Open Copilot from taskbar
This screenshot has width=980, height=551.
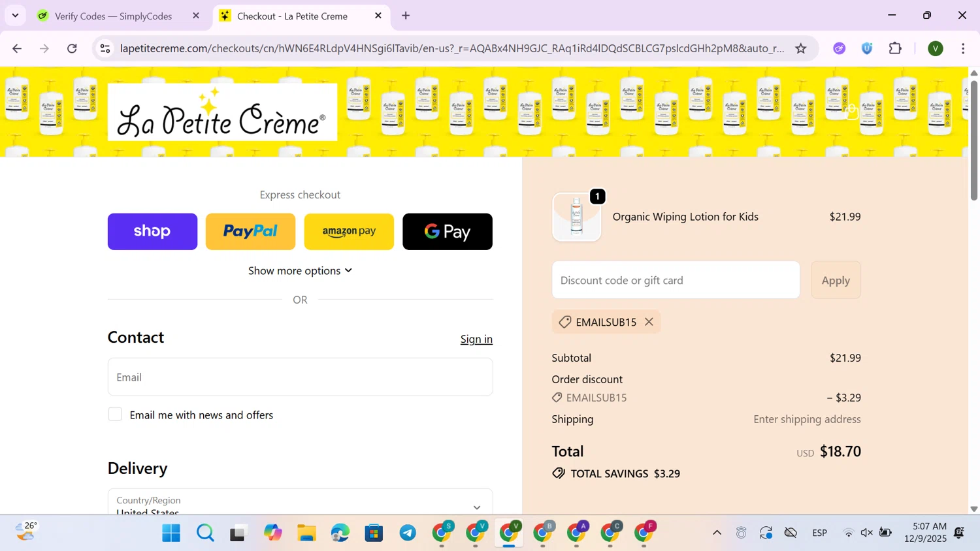(272, 533)
